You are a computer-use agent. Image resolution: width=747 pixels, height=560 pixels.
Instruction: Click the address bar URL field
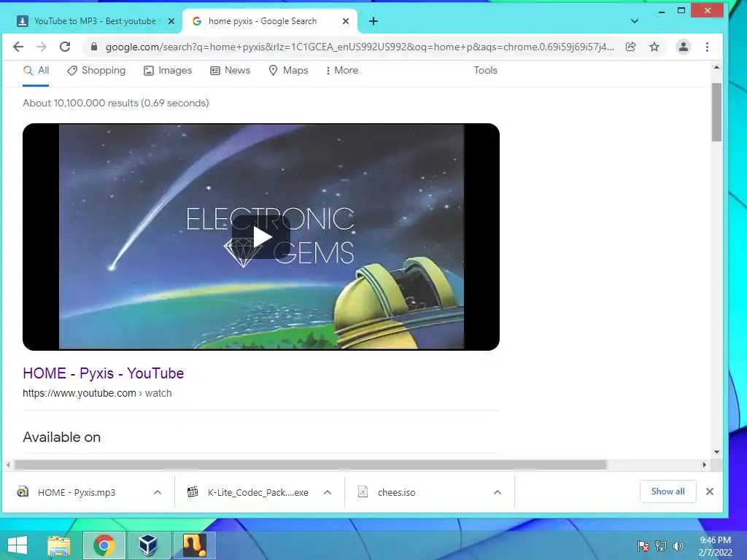(x=360, y=47)
